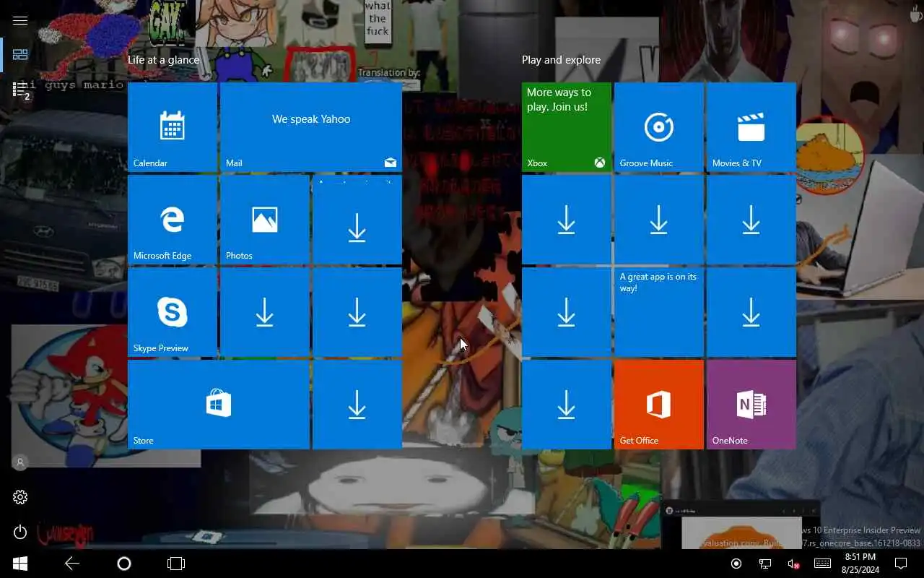Click the 'Play and explore' group header
Image resolution: width=924 pixels, height=578 pixels.
(x=561, y=60)
